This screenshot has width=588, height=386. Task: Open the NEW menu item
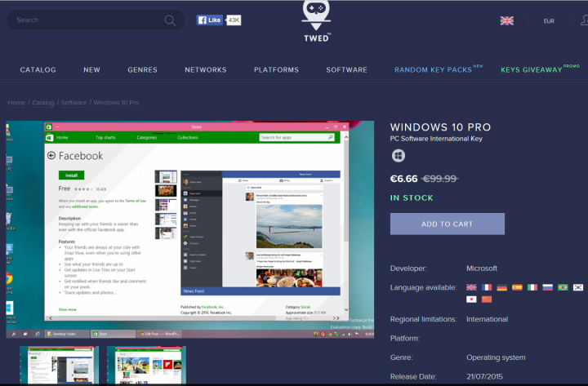click(x=91, y=69)
